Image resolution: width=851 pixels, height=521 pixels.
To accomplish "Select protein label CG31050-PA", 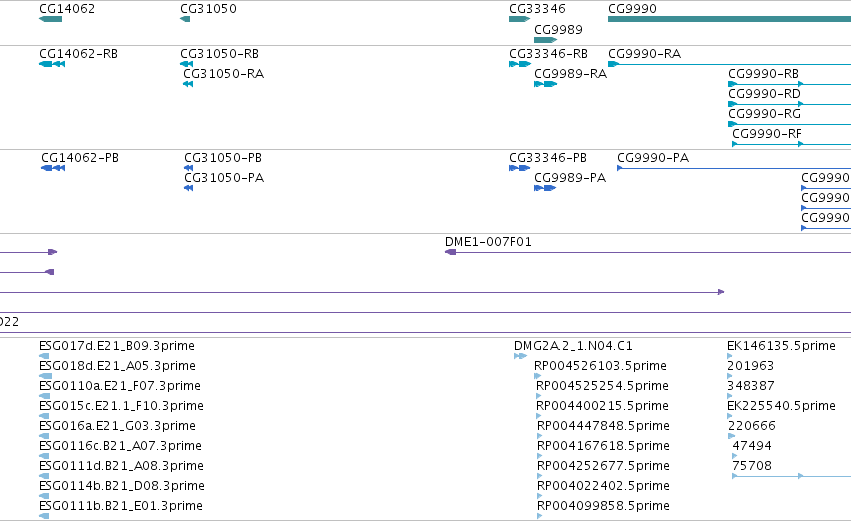I will pos(224,178).
